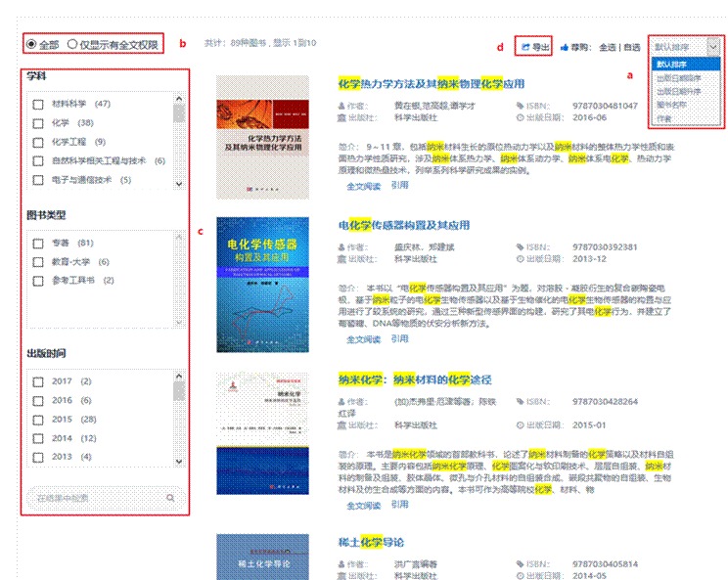The width and height of the screenshot is (728, 580).
Task: Open title 稀土化学导论
Action: click(x=371, y=542)
